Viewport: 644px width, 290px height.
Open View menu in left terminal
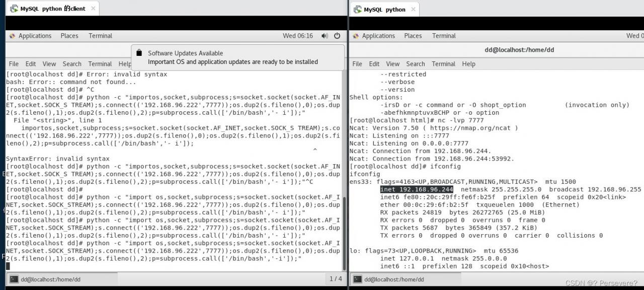49,64
